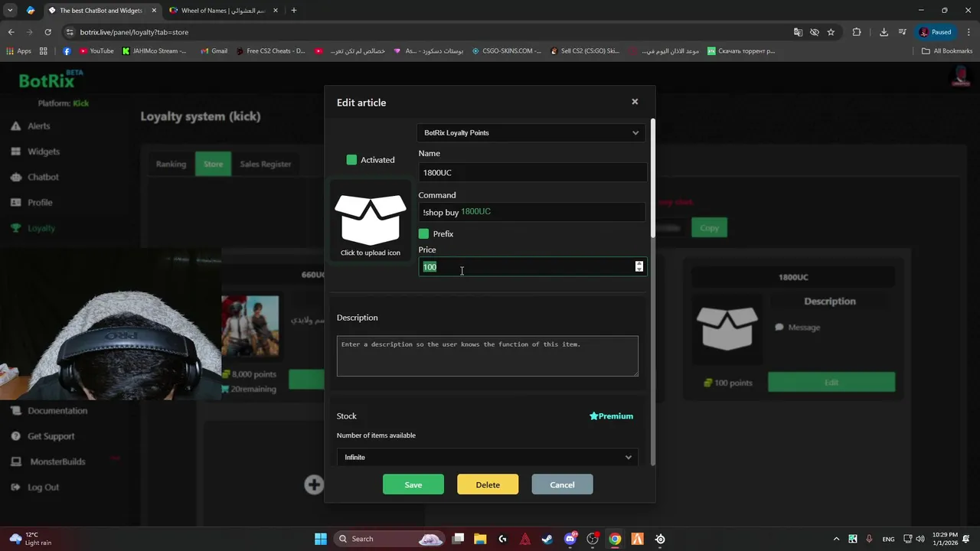This screenshot has width=980, height=551.
Task: Toggle the Prefix checkbox
Action: tap(423, 234)
